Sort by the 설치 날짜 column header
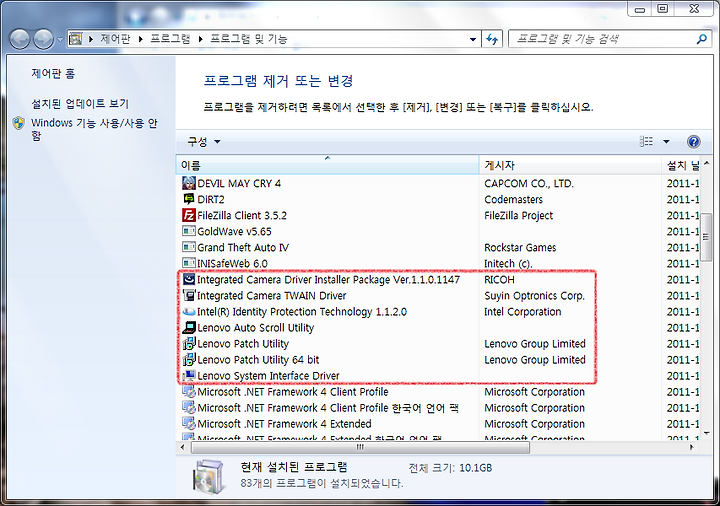The image size is (720, 506). (x=681, y=165)
